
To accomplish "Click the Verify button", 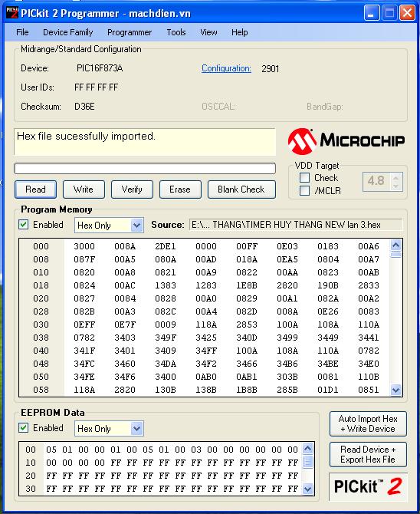I will point(132,189).
